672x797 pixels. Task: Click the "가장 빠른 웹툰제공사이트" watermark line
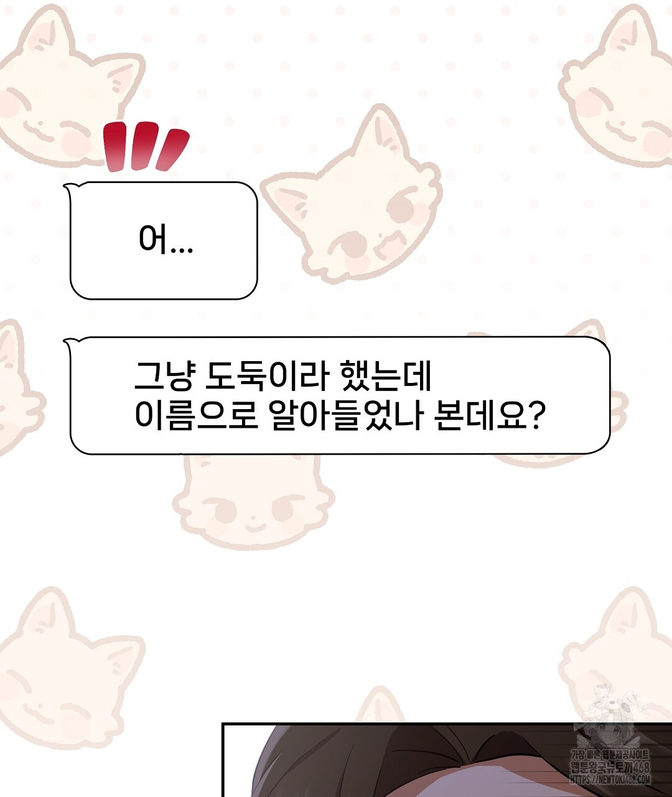pos(611,756)
